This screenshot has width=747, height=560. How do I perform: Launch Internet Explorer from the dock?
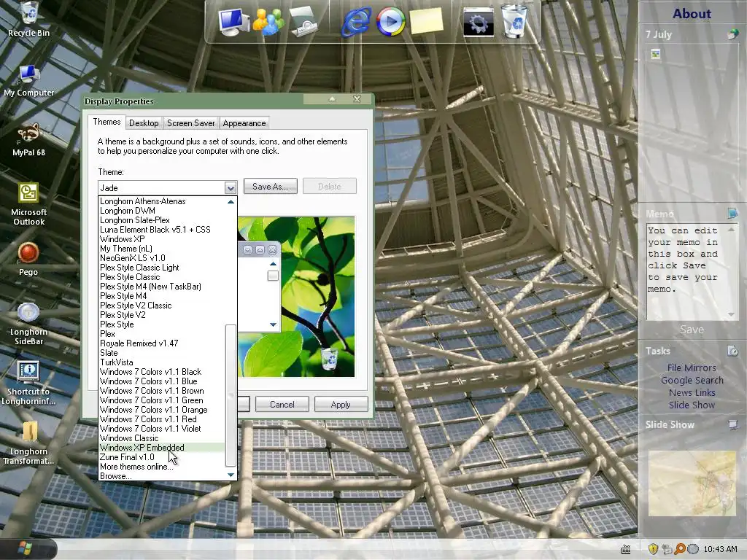pyautogui.click(x=356, y=22)
